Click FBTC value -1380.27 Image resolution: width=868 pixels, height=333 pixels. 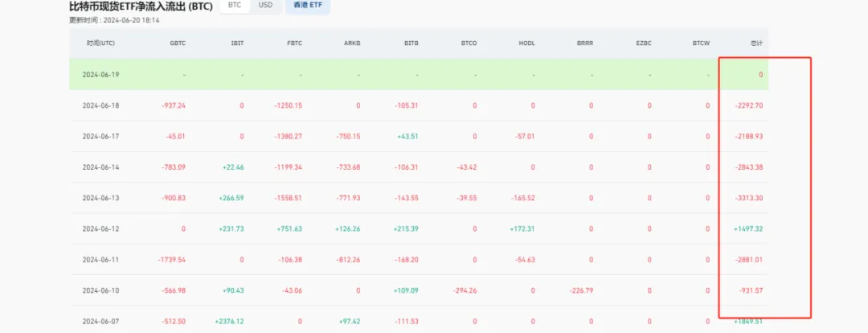click(289, 136)
